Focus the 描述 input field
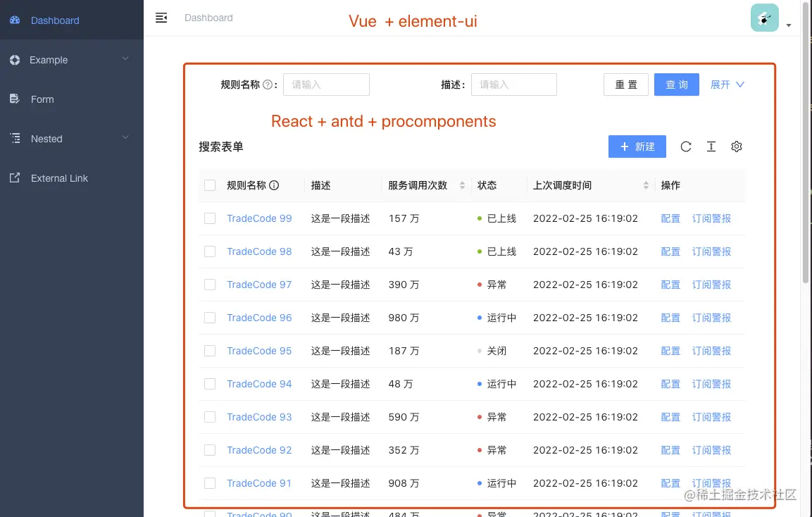 click(513, 85)
